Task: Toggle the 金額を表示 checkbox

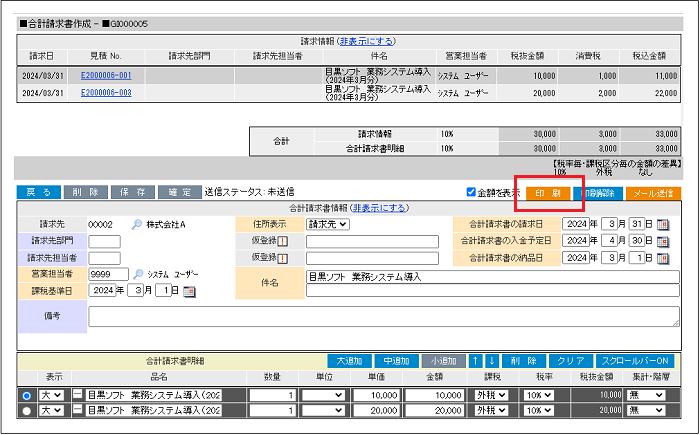Action: 472,192
